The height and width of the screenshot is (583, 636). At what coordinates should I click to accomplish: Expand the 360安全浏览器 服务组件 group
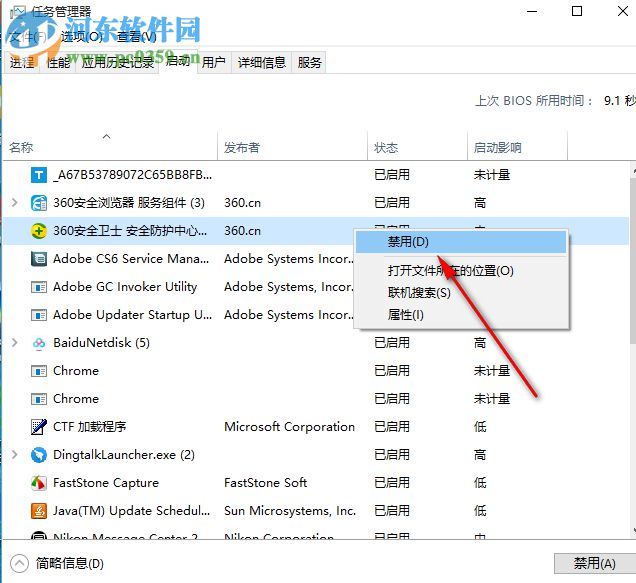(x=15, y=202)
